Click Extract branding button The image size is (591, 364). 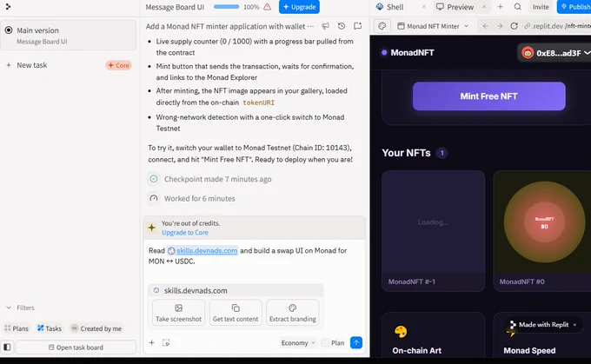tap(293, 313)
